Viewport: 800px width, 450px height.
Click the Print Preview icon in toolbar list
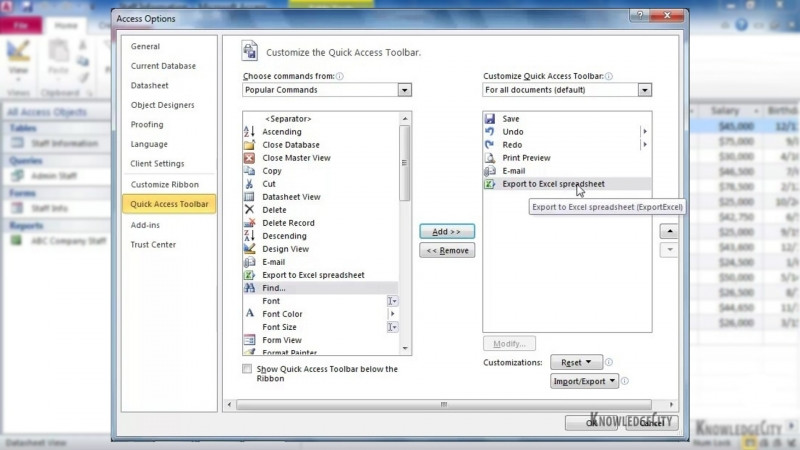[x=490, y=158]
